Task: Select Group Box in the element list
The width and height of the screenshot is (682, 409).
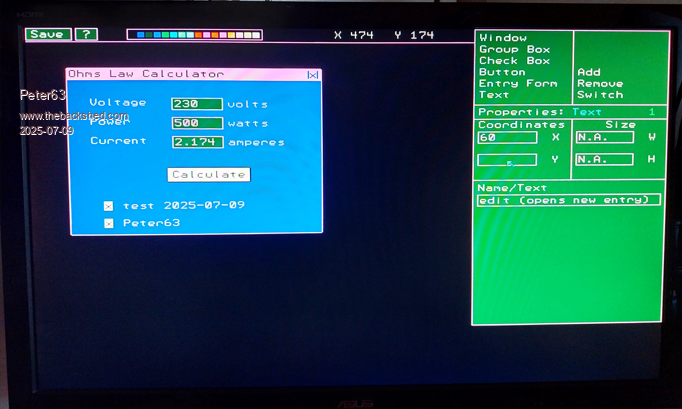Action: (x=514, y=49)
